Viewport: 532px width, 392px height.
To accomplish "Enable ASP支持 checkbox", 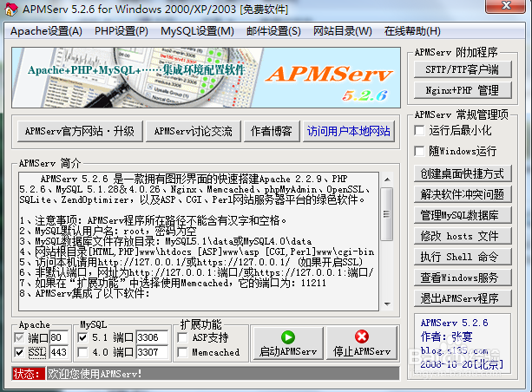I will (182, 337).
